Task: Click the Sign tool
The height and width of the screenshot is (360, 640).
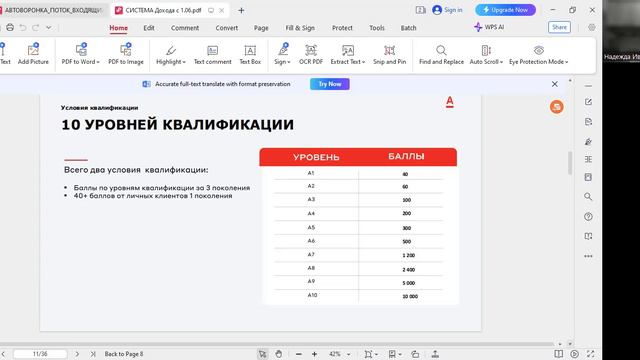Action: click(282, 54)
